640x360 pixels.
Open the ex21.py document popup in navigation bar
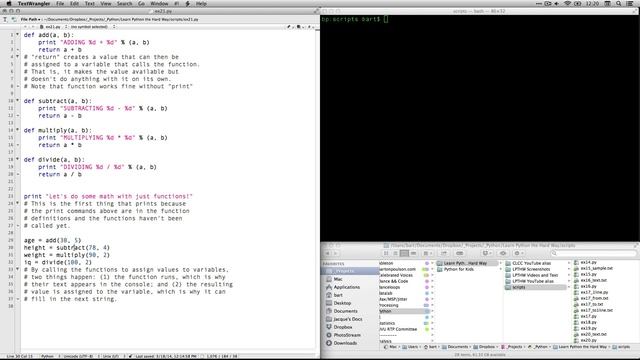pyautogui.click(x=52, y=27)
